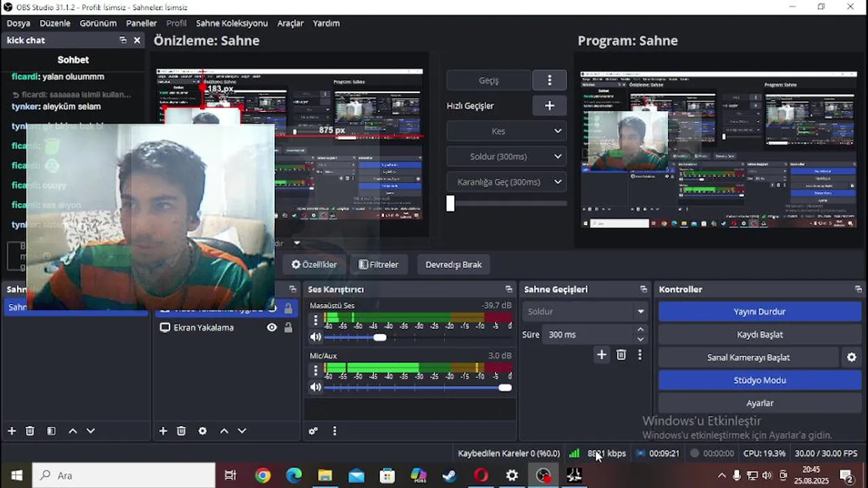
Task: Open Geçiş options three-dots button
Action: (x=549, y=80)
